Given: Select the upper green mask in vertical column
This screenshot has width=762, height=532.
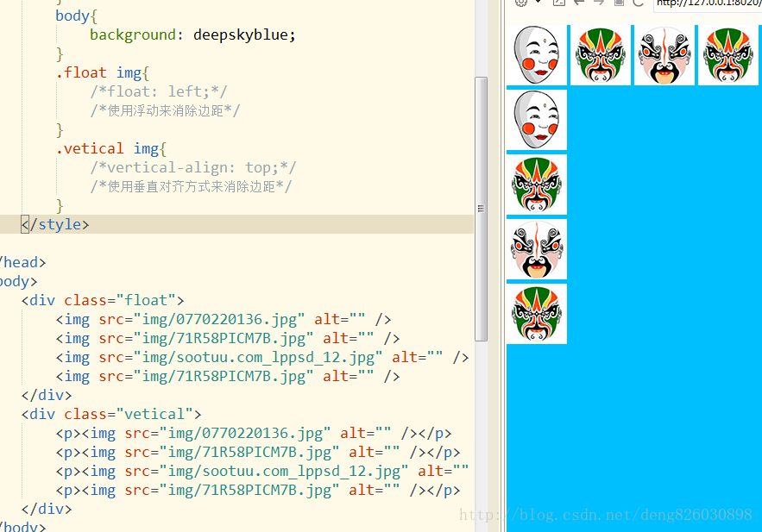Looking at the screenshot, I should [537, 185].
